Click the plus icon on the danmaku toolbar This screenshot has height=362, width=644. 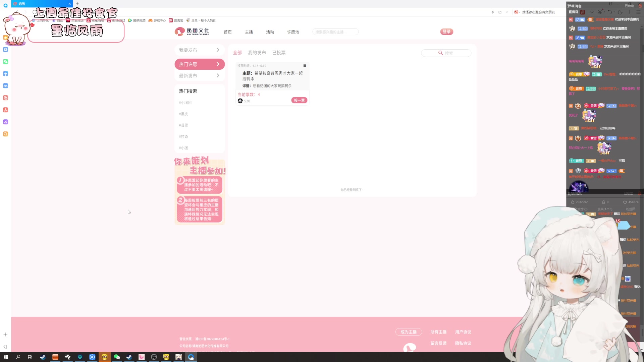630,12
